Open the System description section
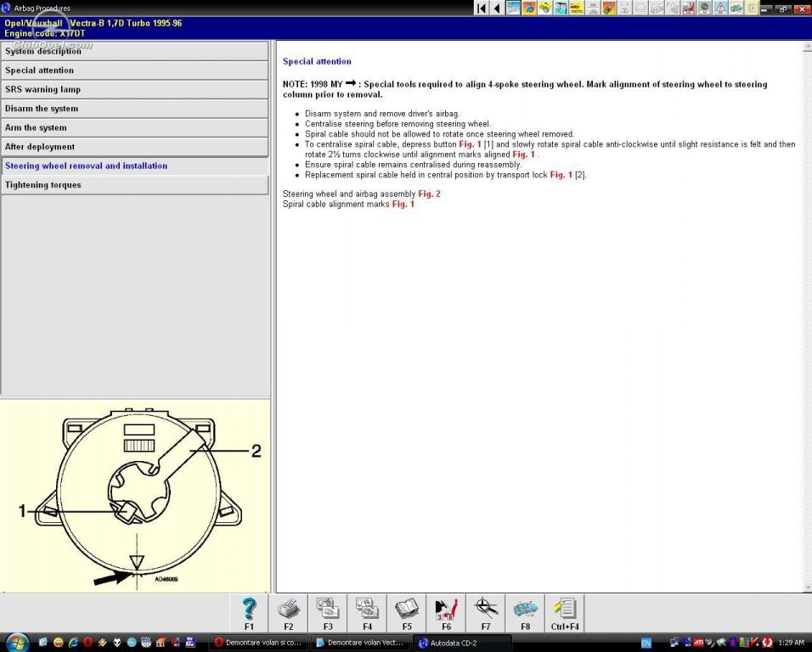This screenshot has height=652, width=812. tap(135, 51)
